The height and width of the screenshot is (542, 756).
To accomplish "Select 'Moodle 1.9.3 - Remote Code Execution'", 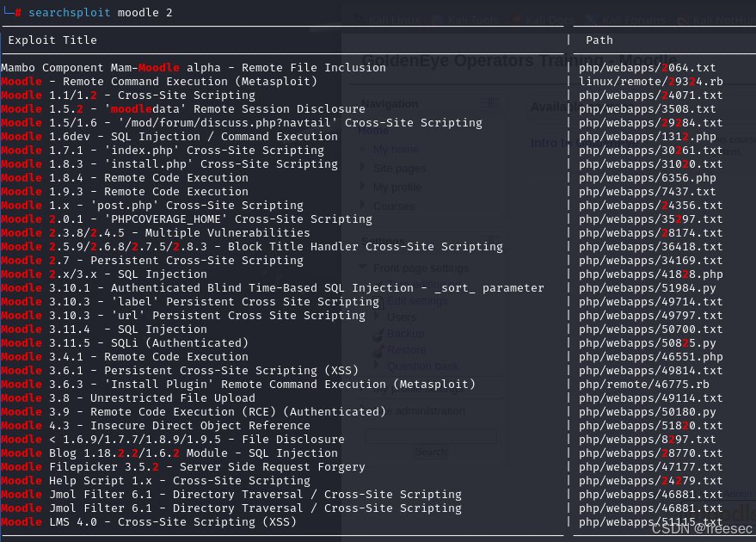I will [125, 192].
